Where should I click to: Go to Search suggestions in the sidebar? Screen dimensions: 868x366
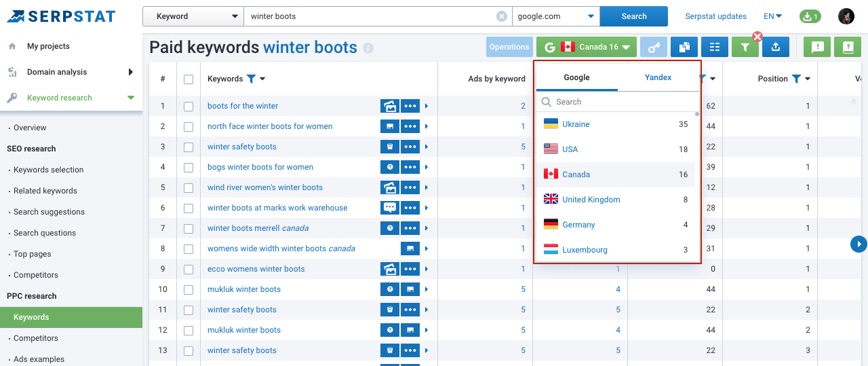(49, 212)
